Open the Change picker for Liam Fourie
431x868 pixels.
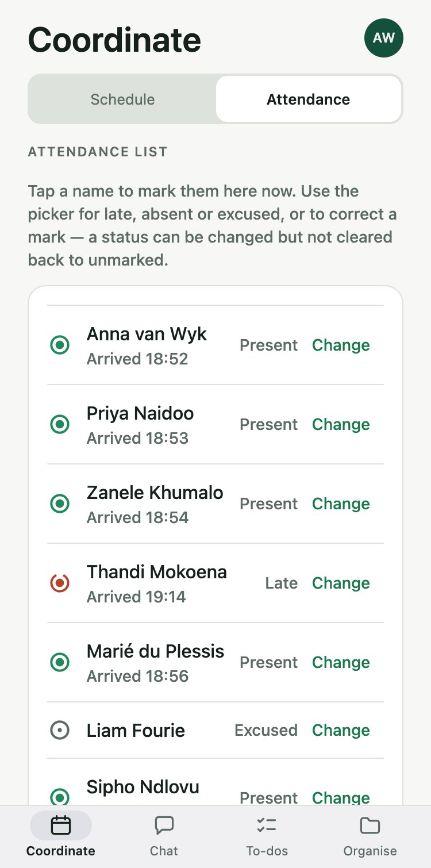[x=341, y=730]
